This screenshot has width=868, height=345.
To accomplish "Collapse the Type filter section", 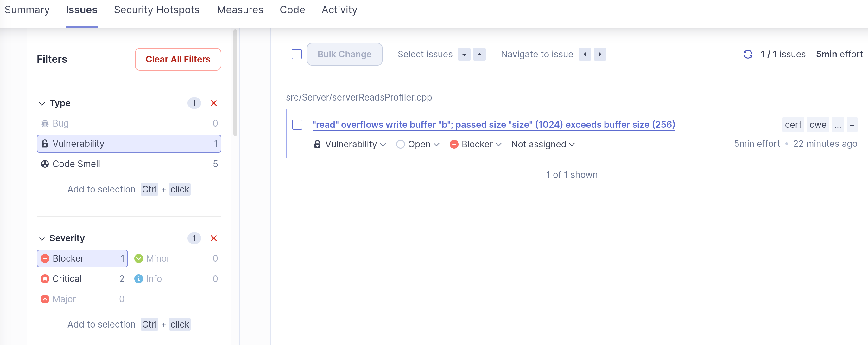I will coord(42,103).
